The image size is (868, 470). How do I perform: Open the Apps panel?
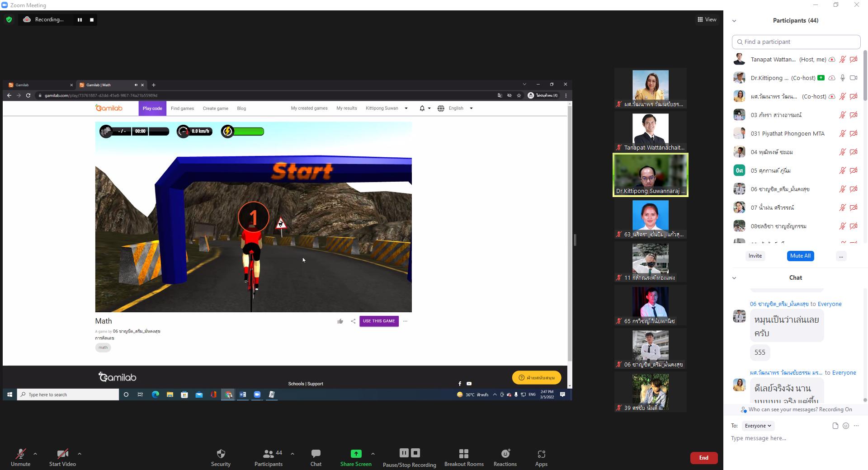coord(541,457)
